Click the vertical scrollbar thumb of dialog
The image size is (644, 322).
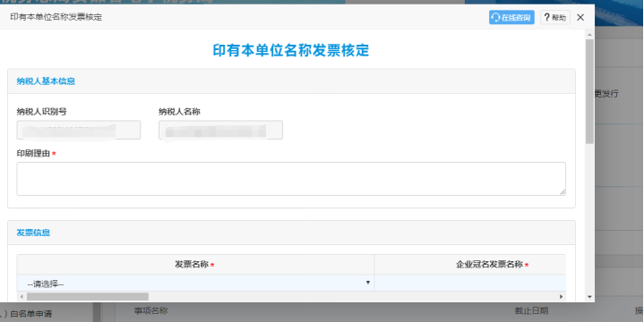tap(589, 91)
